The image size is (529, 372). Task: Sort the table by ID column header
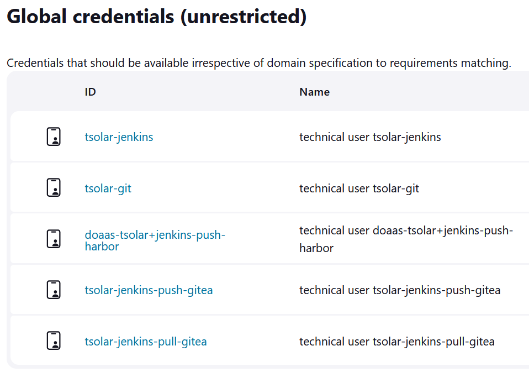[90, 92]
